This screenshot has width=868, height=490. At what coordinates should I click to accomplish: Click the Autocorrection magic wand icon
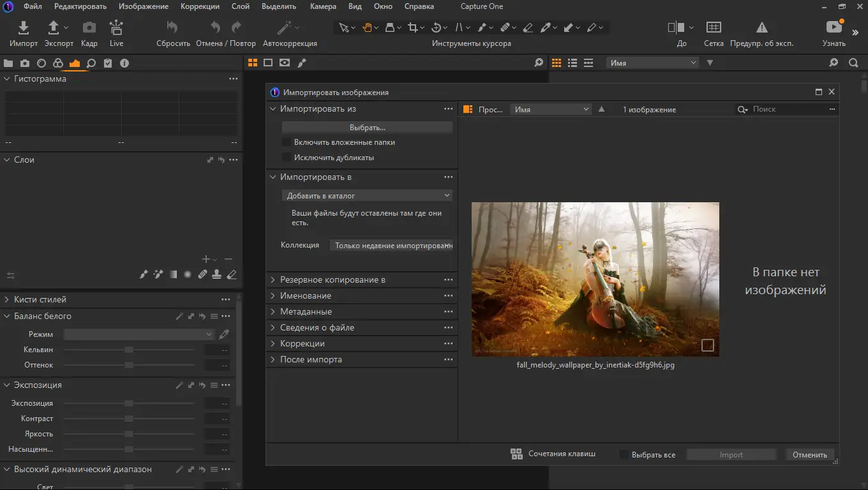click(x=284, y=28)
